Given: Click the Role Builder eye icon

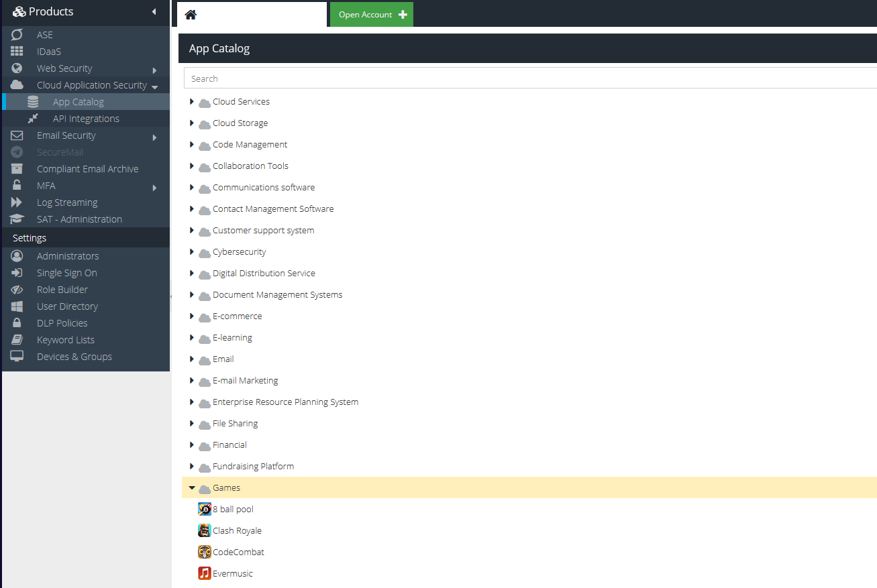Looking at the screenshot, I should click(x=17, y=290).
